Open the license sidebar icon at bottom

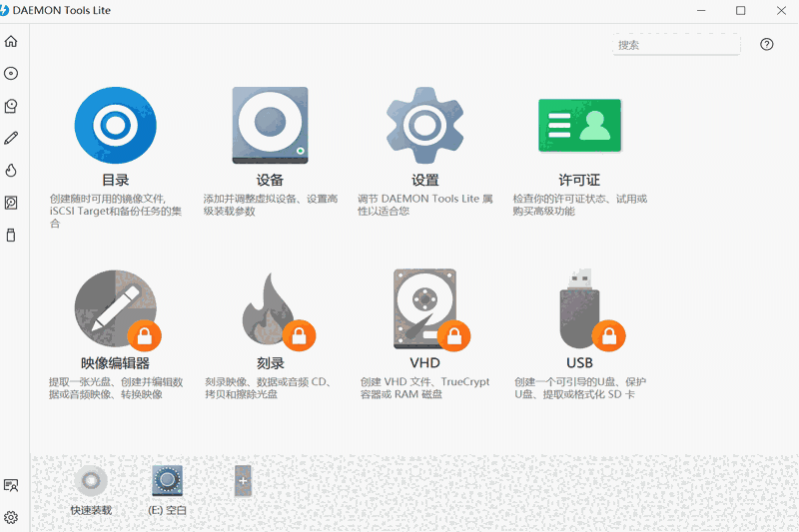(x=11, y=485)
